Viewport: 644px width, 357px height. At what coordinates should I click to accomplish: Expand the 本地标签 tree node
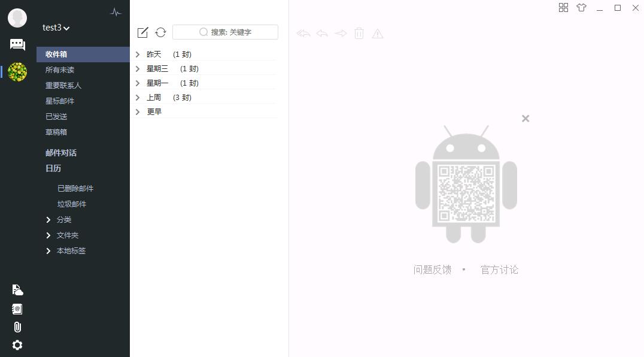[x=48, y=251]
